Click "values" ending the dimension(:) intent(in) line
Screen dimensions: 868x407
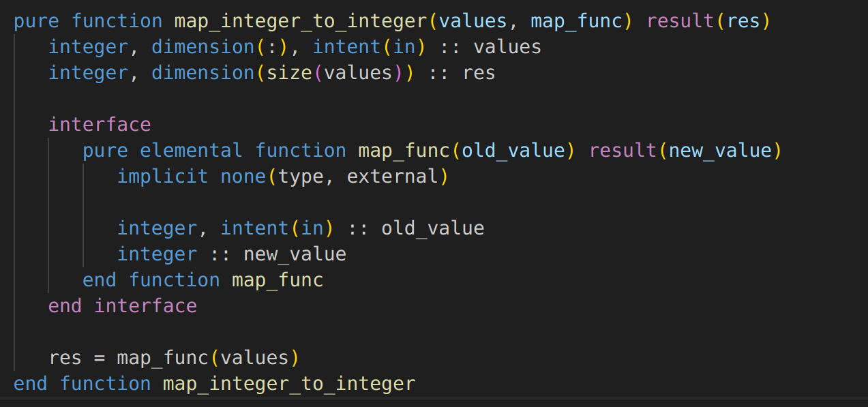tap(508, 47)
